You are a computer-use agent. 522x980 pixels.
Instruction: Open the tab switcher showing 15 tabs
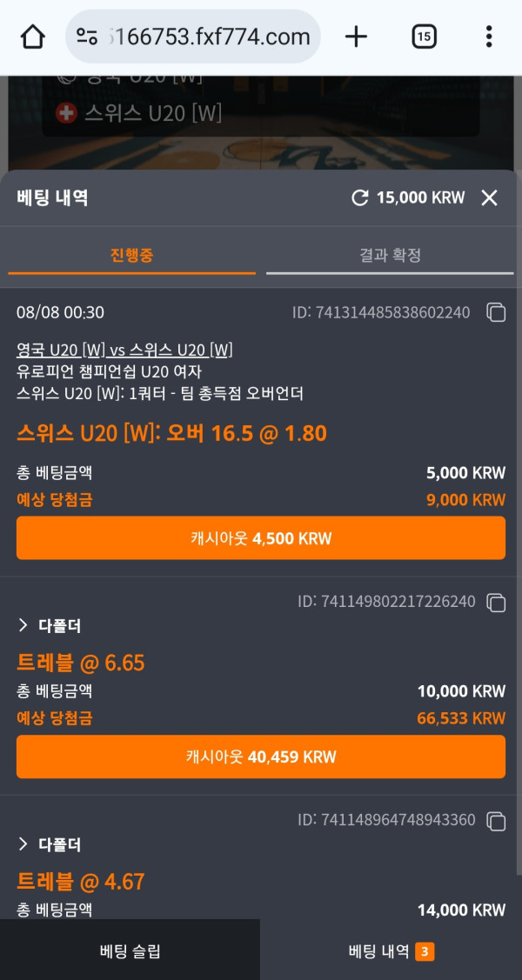click(424, 37)
